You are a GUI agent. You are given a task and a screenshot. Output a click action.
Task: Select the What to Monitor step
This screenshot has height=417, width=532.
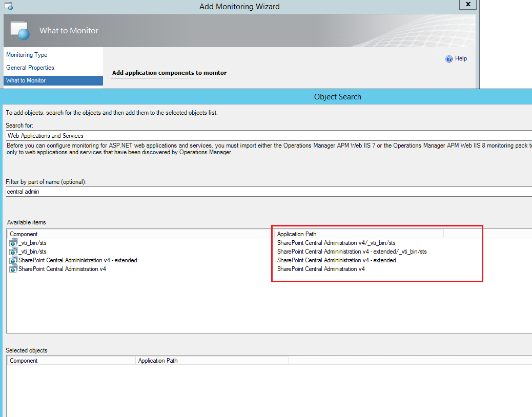[x=26, y=80]
